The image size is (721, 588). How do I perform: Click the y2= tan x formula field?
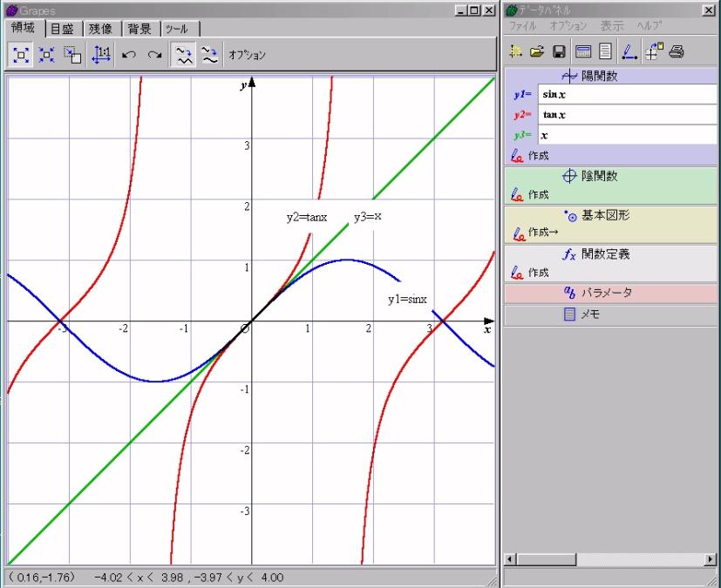[x=627, y=115]
